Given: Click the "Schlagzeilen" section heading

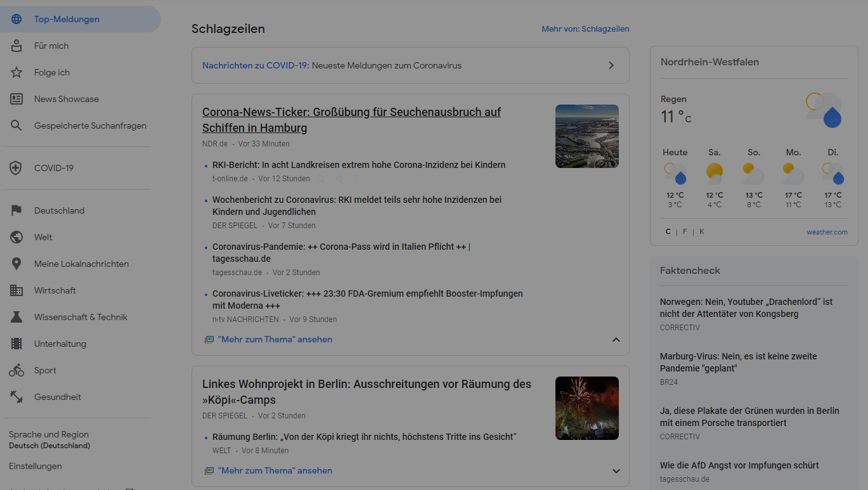Looking at the screenshot, I should tap(228, 29).
